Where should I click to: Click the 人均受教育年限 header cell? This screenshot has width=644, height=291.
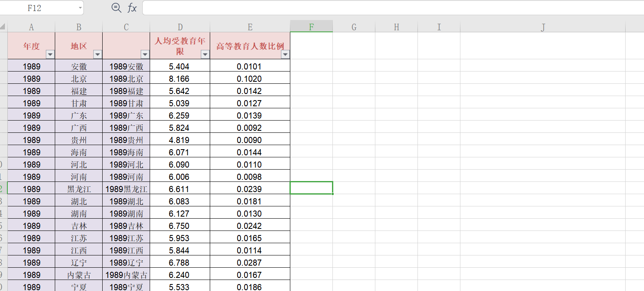pos(180,46)
